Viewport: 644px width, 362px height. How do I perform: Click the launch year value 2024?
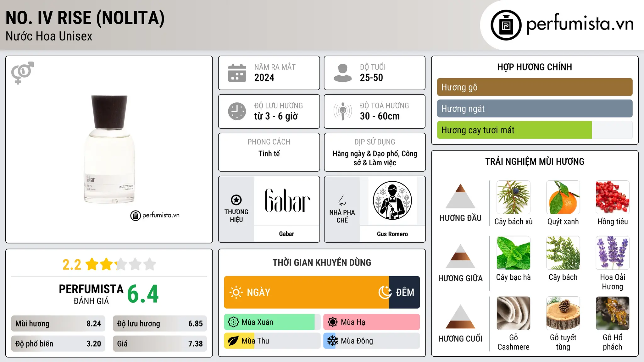pos(264,78)
